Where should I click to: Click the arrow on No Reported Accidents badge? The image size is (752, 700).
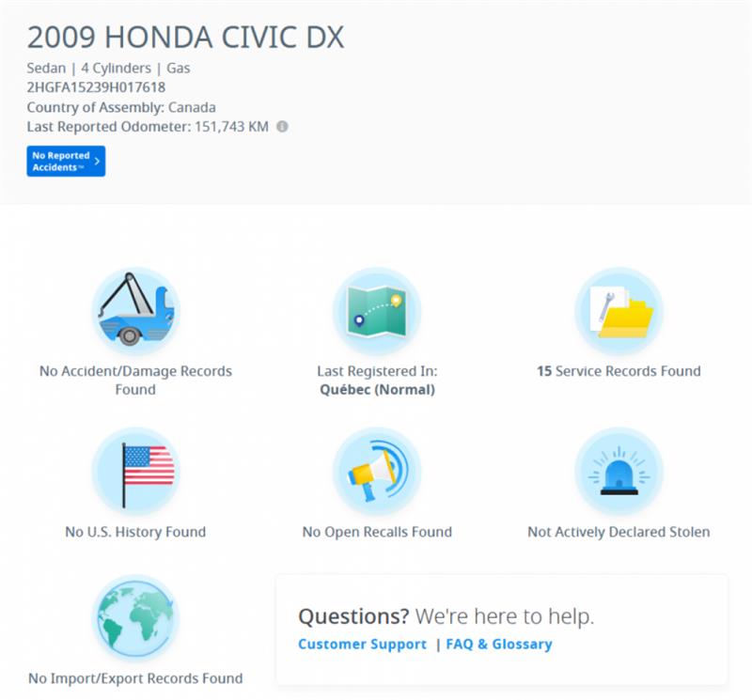97,161
